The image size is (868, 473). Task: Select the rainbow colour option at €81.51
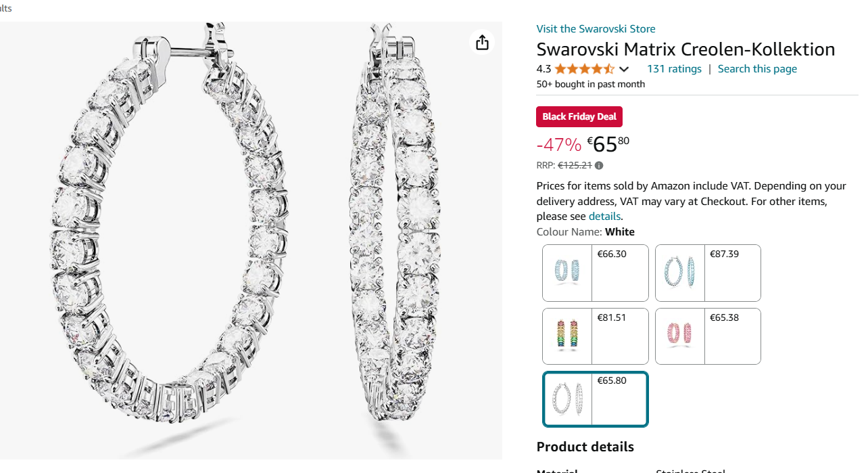coord(596,336)
